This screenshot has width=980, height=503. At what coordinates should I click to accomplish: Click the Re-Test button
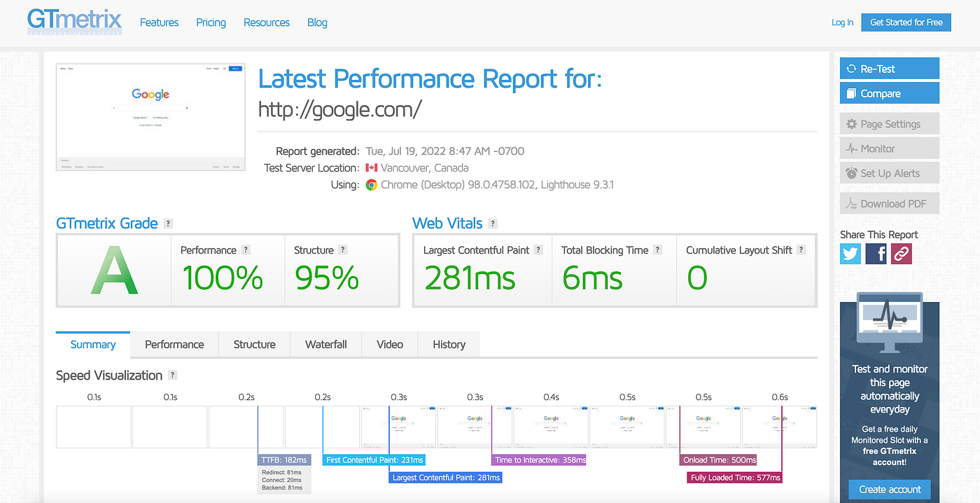(x=890, y=69)
